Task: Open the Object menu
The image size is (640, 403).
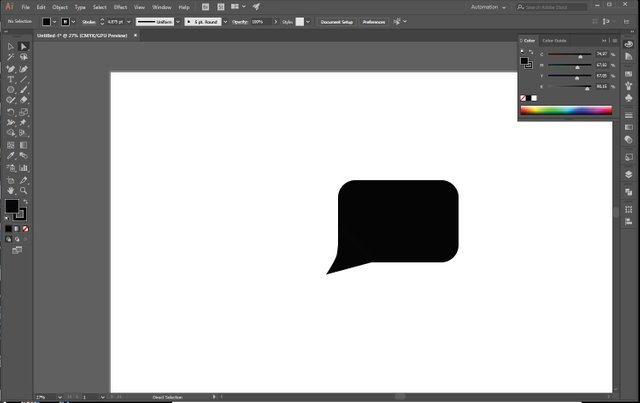Action: coord(60,7)
